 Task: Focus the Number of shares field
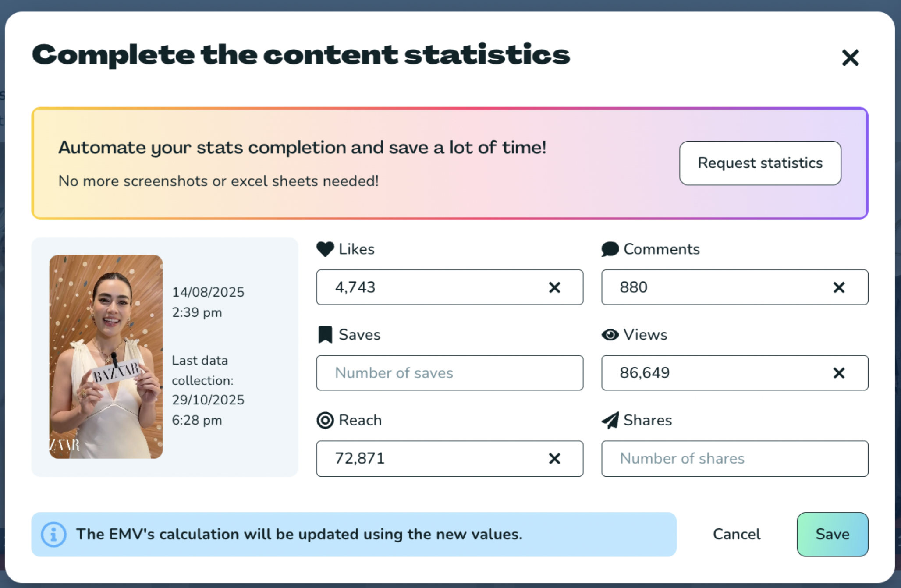coord(734,459)
